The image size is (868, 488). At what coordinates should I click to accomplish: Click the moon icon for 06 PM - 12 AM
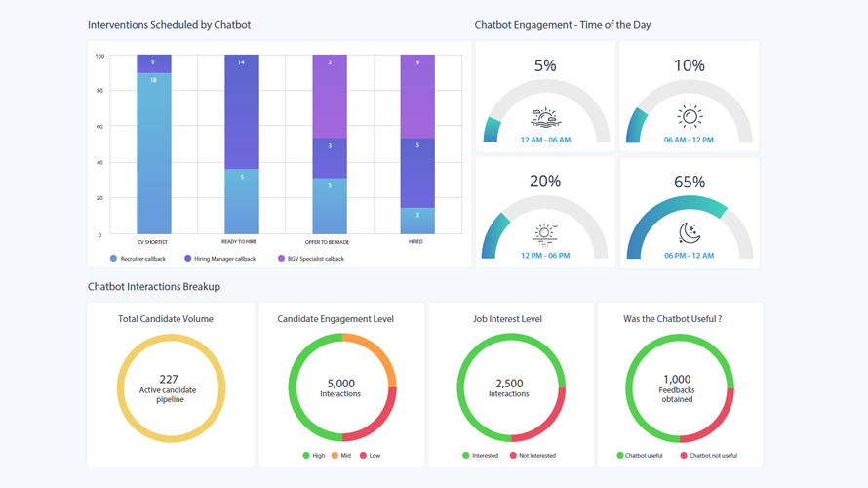tap(690, 232)
